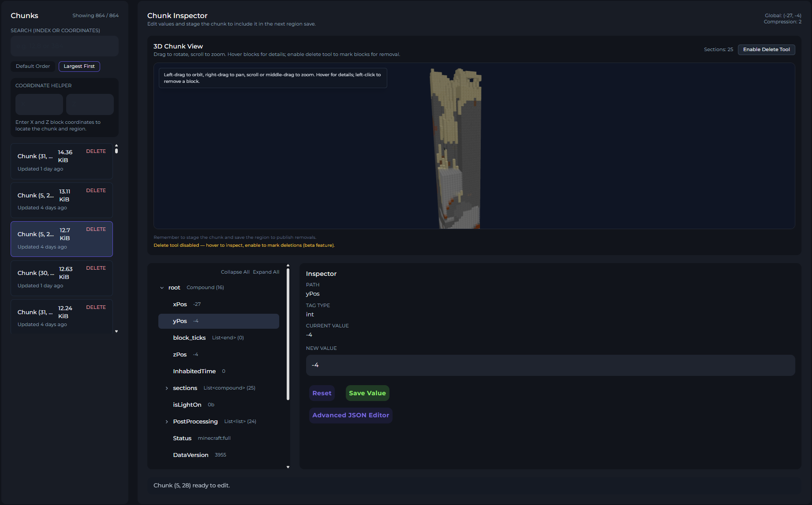The height and width of the screenshot is (505, 812).
Task: Switch sorting to Default Order
Action: click(x=33, y=67)
